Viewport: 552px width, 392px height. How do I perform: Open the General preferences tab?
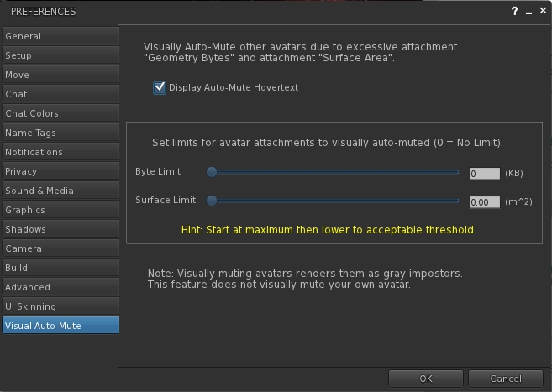click(60, 36)
